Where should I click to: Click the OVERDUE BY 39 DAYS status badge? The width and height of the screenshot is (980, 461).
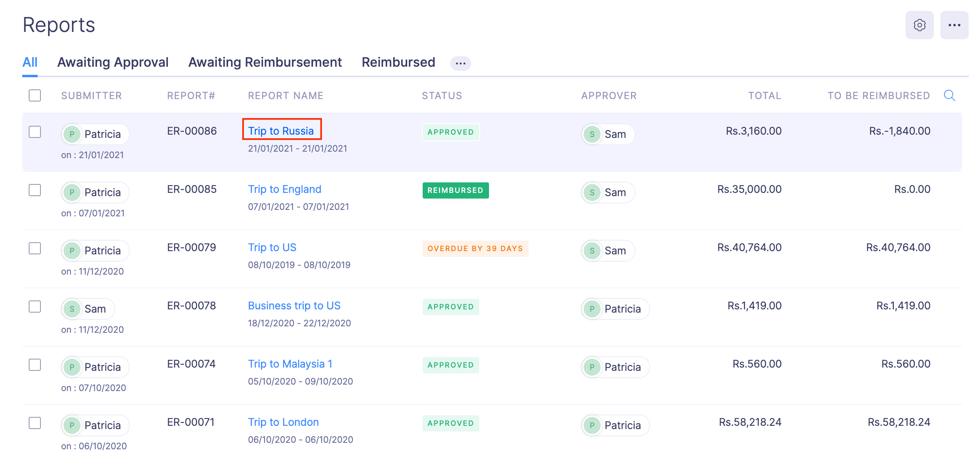tap(475, 248)
